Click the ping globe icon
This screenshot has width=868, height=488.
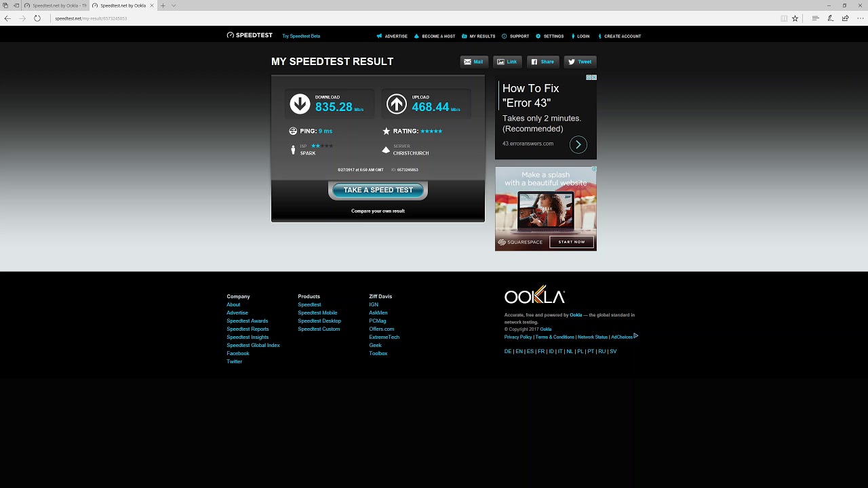coord(293,131)
